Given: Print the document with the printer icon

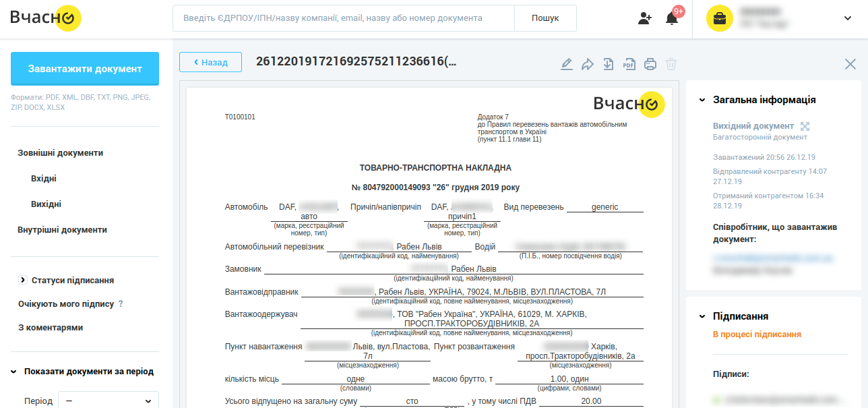Looking at the screenshot, I should click(x=650, y=64).
